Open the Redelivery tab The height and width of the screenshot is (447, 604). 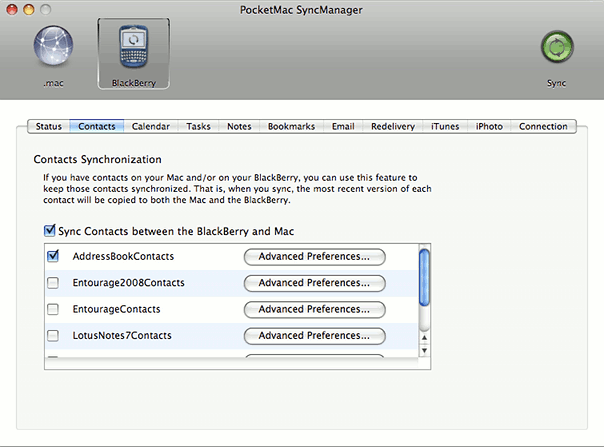pyautogui.click(x=393, y=126)
